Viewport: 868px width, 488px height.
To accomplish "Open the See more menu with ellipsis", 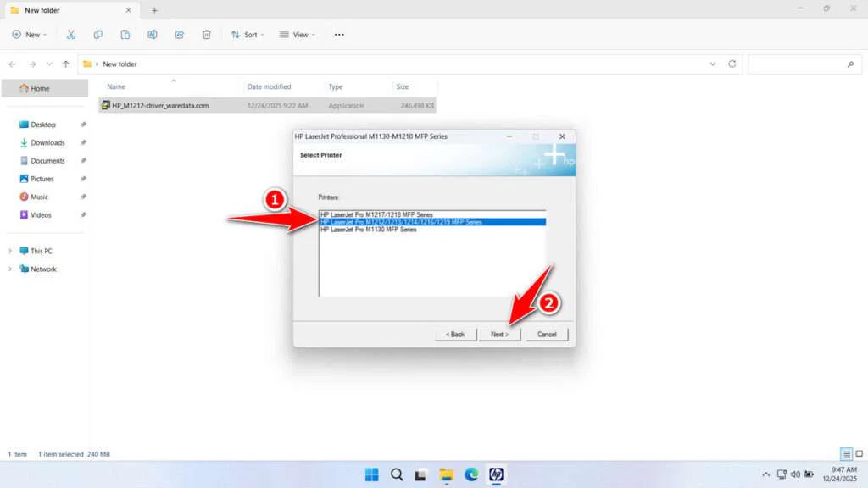I will [338, 35].
